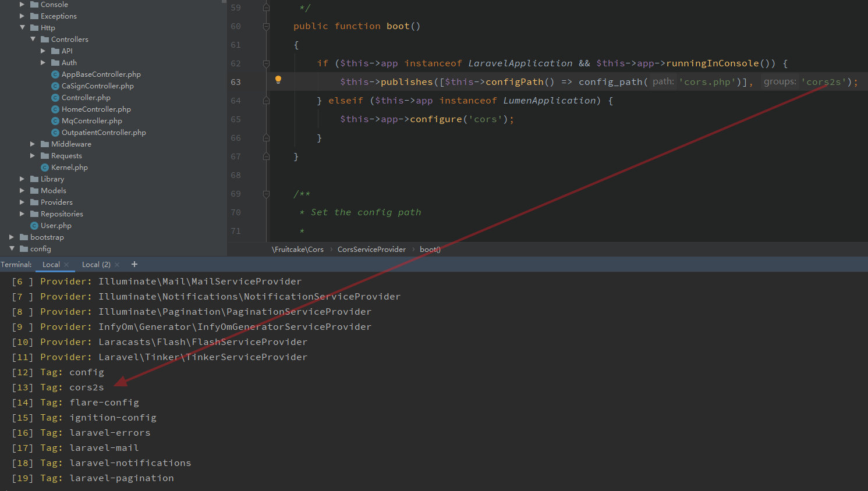Switch to the Local terminal tab

[x=51, y=265]
